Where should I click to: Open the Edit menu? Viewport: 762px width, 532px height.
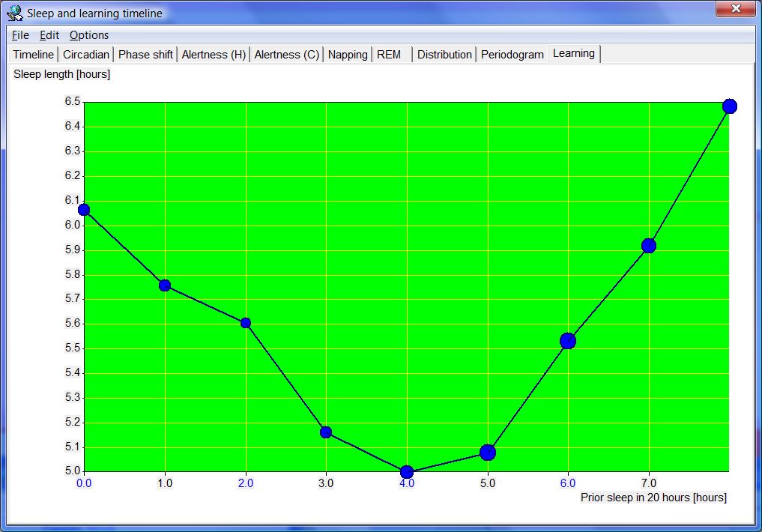[49, 35]
